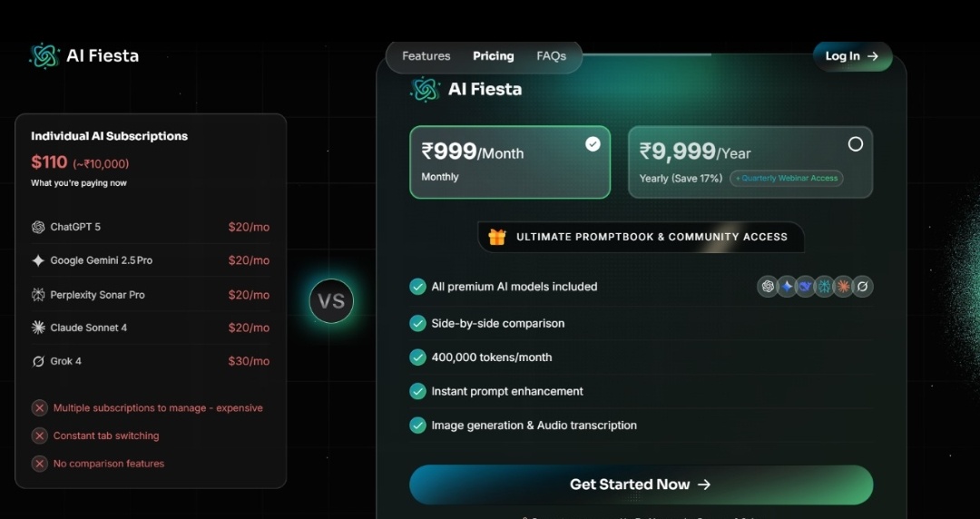
Task: Click the orange Claude starburst model icon
Action: [844, 287]
